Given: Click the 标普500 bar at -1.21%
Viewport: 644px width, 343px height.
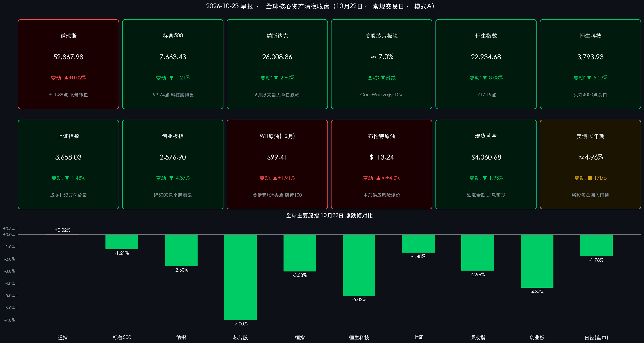Looking at the screenshot, I should pyautogui.click(x=122, y=242).
